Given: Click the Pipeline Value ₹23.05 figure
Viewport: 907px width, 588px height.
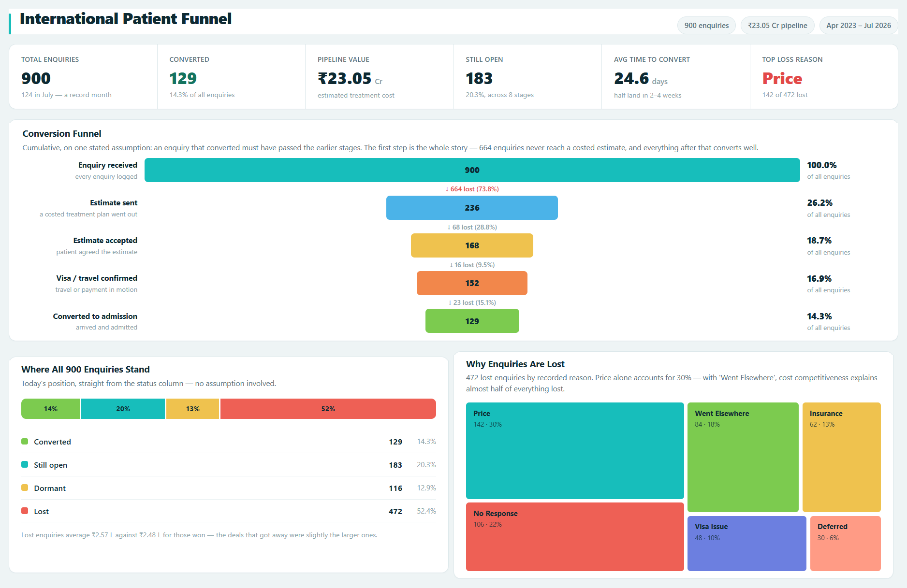Looking at the screenshot, I should click(x=345, y=78).
